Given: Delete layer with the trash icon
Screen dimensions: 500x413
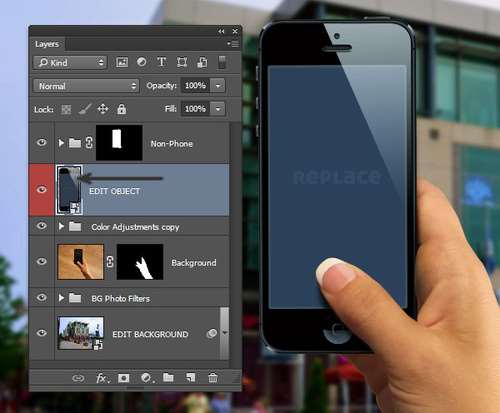Looking at the screenshot, I should (213, 378).
